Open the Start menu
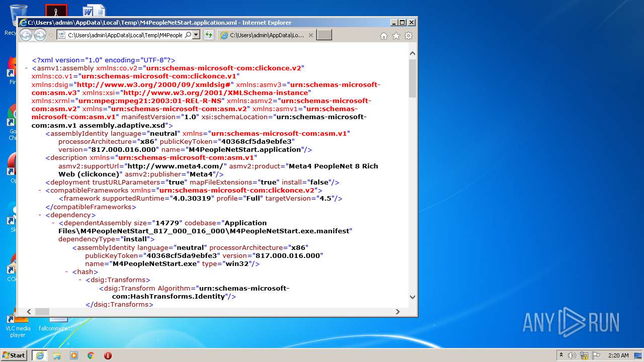The image size is (644, 362). (x=14, y=355)
